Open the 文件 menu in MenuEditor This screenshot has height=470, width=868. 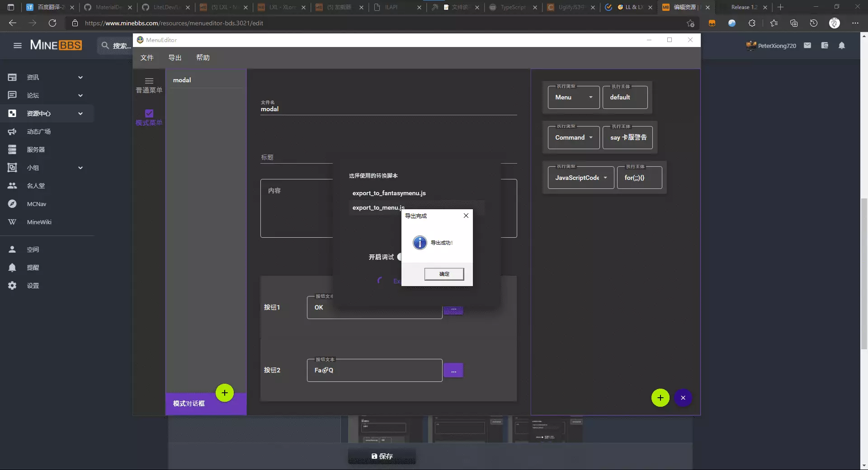click(x=147, y=58)
